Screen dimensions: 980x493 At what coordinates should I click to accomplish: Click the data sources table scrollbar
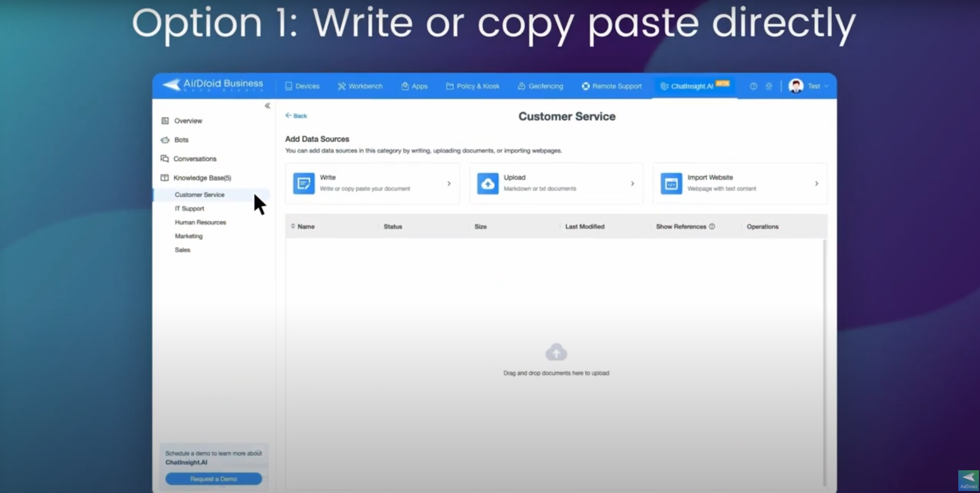(824, 362)
